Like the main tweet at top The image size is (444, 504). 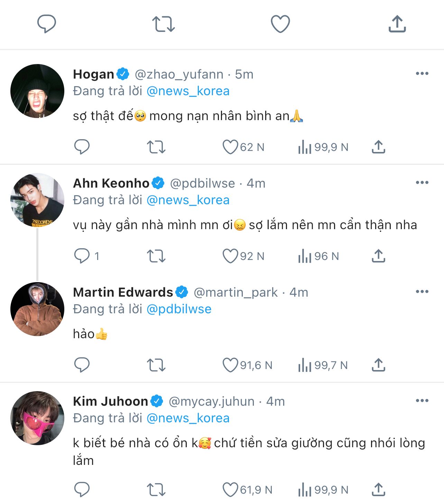point(280,24)
